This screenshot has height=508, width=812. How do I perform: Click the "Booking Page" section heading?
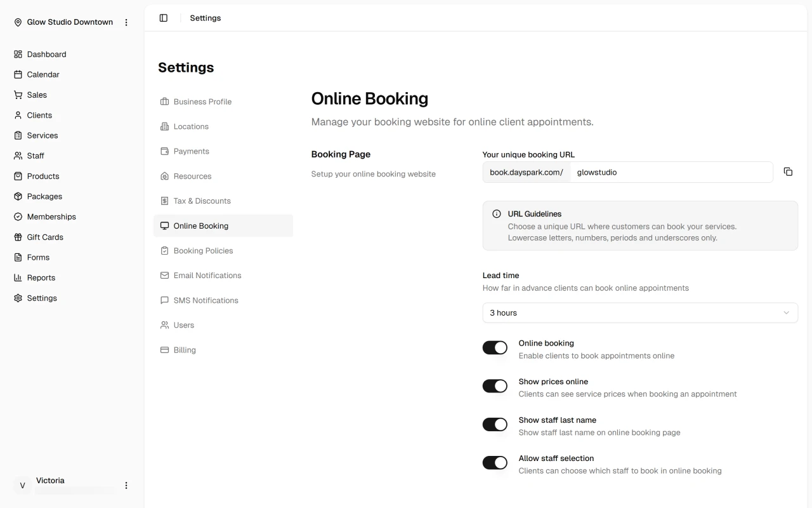point(341,154)
